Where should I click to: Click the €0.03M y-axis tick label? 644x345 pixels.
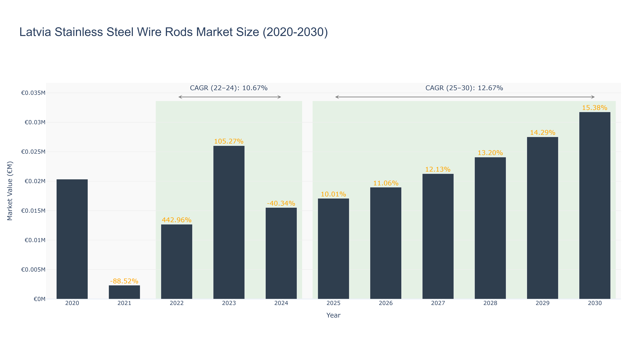click(35, 122)
